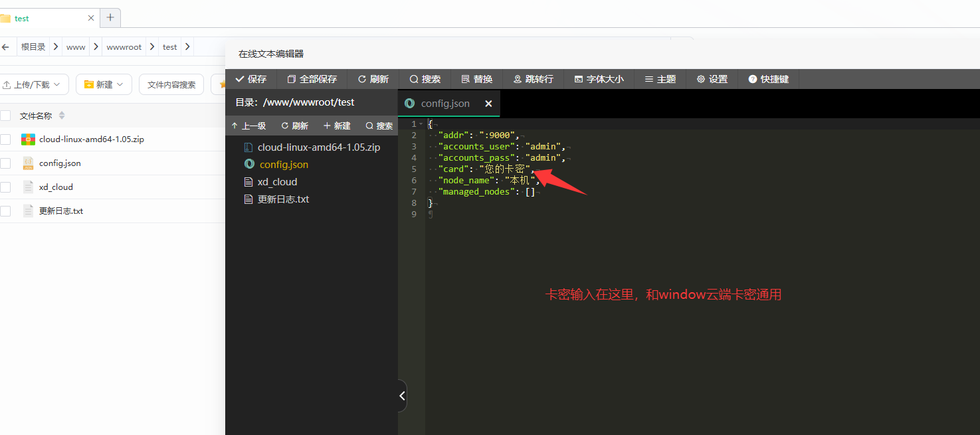Go up one level (上一级) in sidebar

click(x=248, y=126)
